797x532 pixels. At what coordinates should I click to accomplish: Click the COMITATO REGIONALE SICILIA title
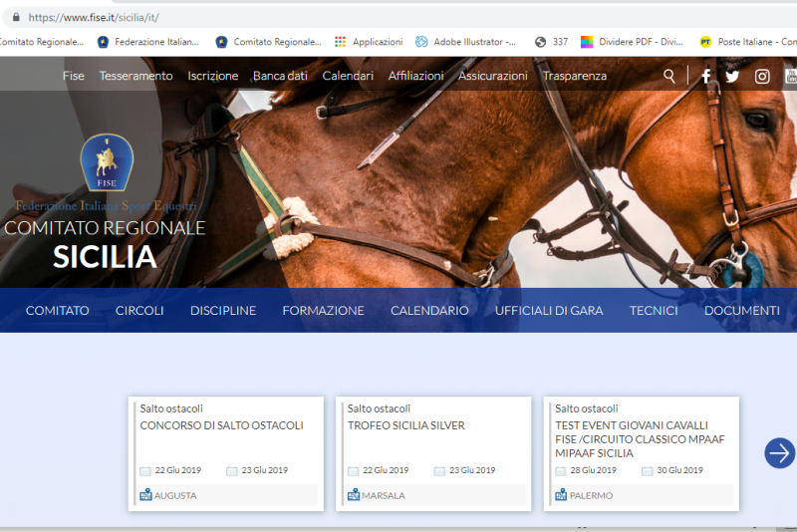[x=105, y=244]
